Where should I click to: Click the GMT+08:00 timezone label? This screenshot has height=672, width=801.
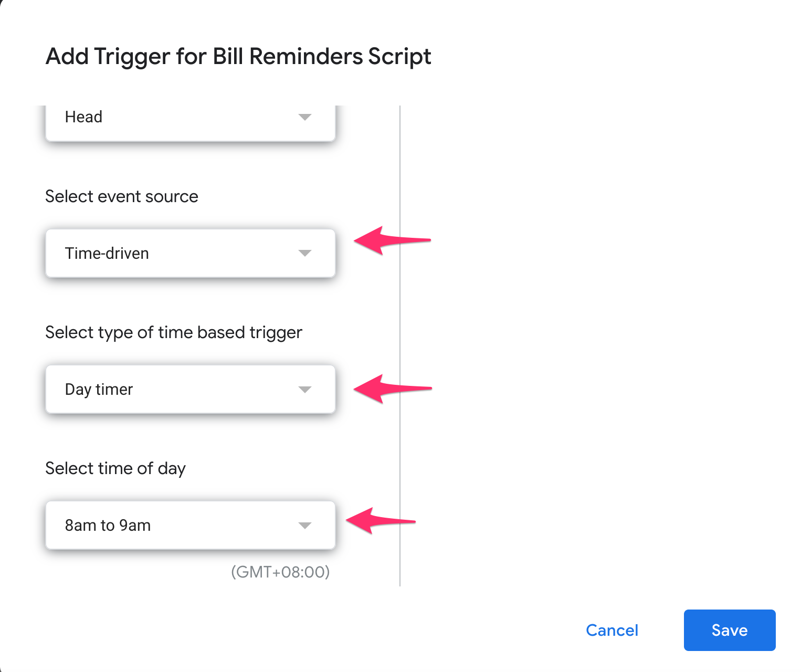click(280, 572)
